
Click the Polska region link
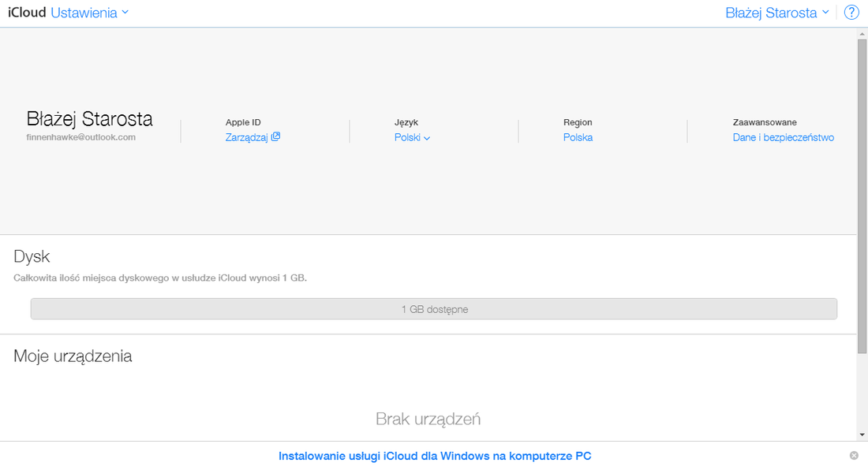(578, 137)
